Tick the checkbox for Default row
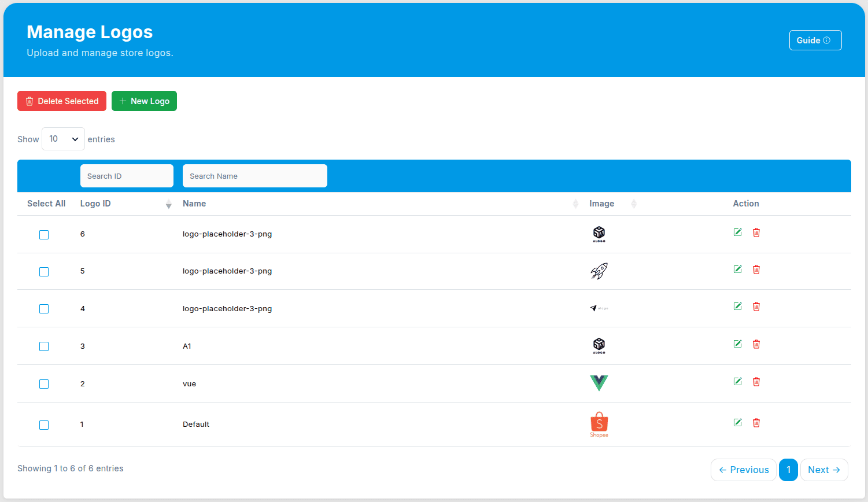Image resolution: width=868 pixels, height=502 pixels. coord(44,425)
